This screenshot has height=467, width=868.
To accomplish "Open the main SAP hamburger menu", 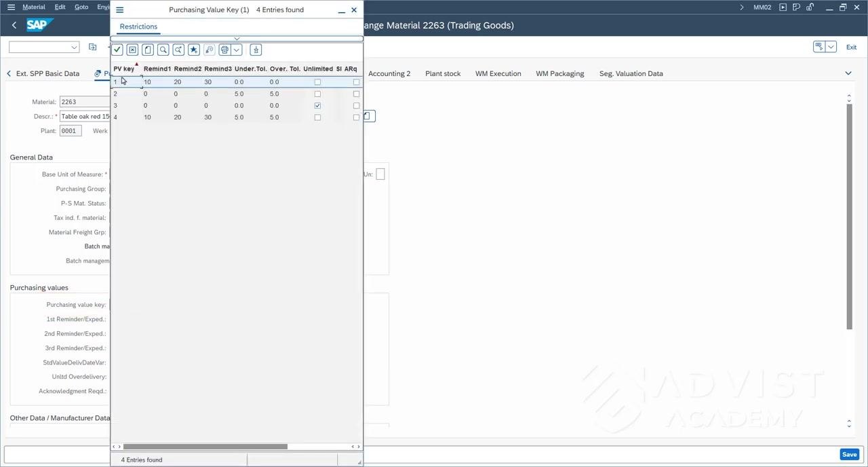I will click(11, 7).
